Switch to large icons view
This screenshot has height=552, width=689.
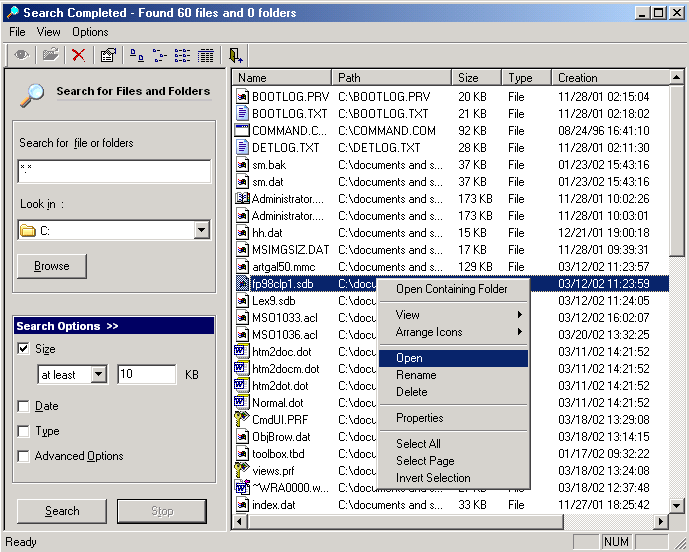tap(137, 55)
